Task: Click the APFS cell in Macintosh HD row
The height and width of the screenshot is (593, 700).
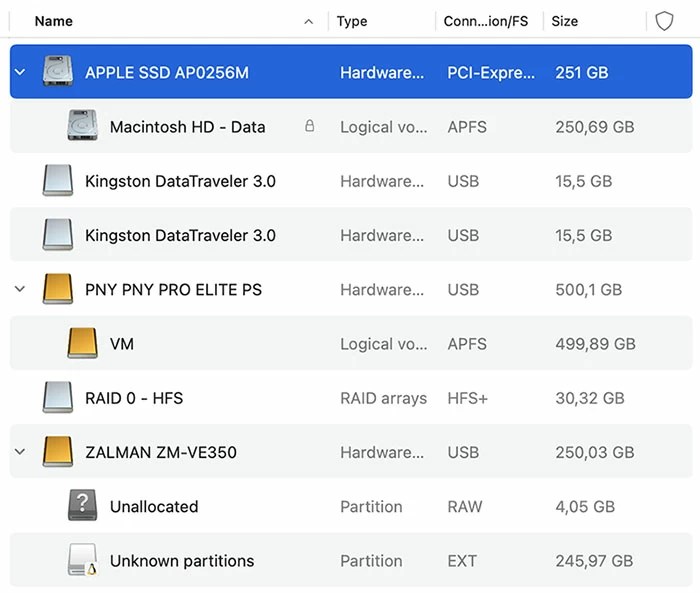Action: pyautogui.click(x=467, y=127)
